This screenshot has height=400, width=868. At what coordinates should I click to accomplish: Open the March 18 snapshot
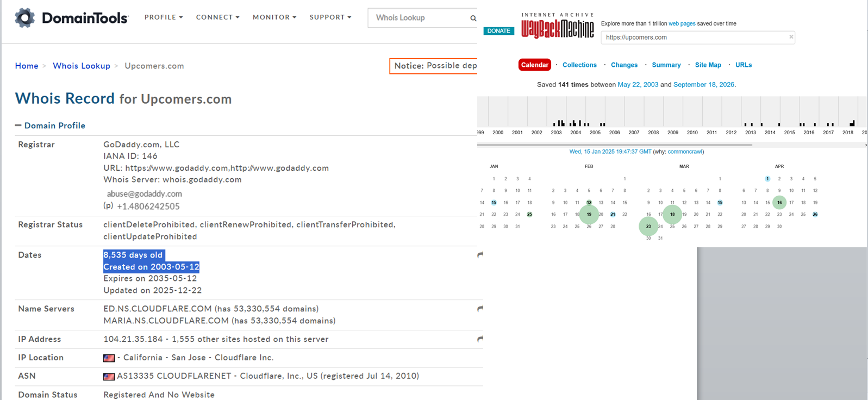click(672, 214)
